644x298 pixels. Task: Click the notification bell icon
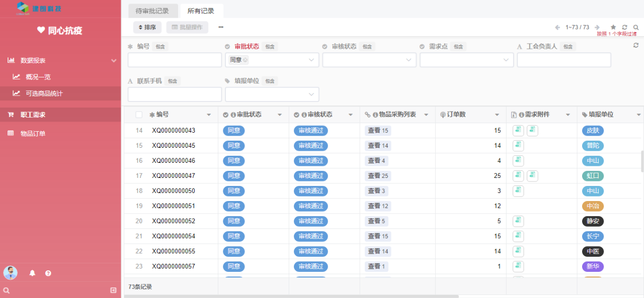(32, 273)
